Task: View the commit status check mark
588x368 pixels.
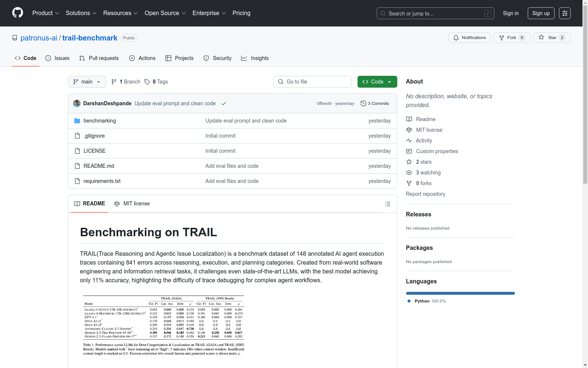Action: [x=224, y=103]
